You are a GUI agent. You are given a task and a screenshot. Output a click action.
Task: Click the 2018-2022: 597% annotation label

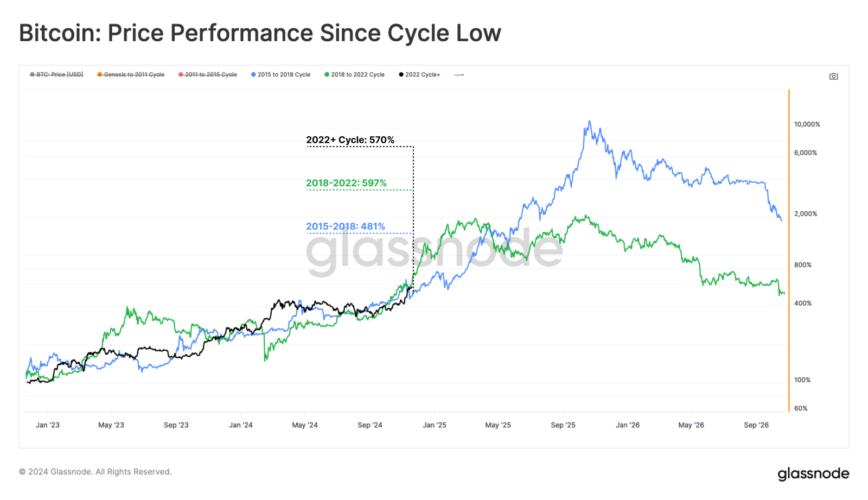pyautogui.click(x=346, y=183)
